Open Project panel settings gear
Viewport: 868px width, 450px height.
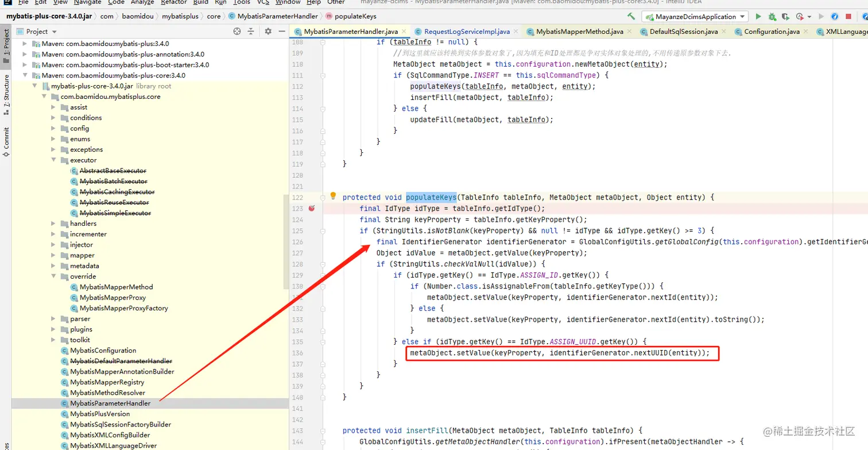(267, 32)
